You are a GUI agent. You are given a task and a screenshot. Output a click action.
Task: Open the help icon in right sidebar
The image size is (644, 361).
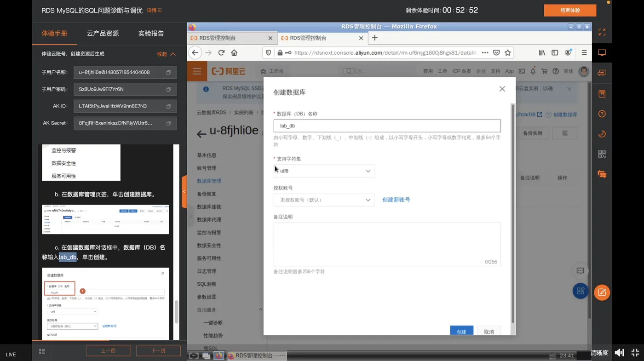(x=602, y=114)
